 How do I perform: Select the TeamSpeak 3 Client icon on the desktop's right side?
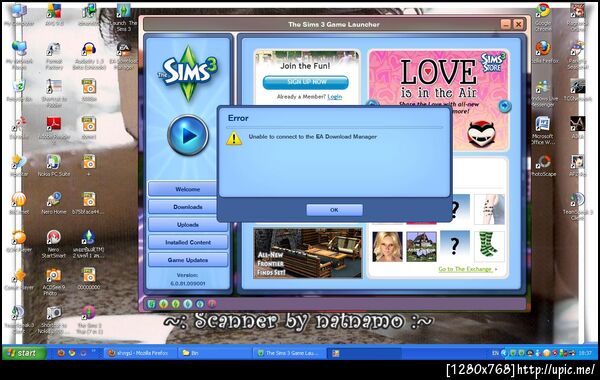tap(577, 207)
